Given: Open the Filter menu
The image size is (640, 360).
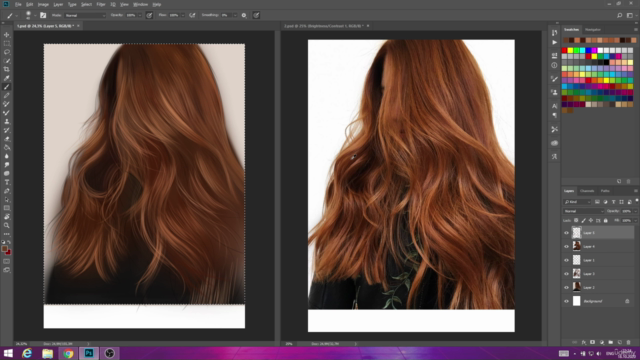Looking at the screenshot, I should pyautogui.click(x=101, y=4).
